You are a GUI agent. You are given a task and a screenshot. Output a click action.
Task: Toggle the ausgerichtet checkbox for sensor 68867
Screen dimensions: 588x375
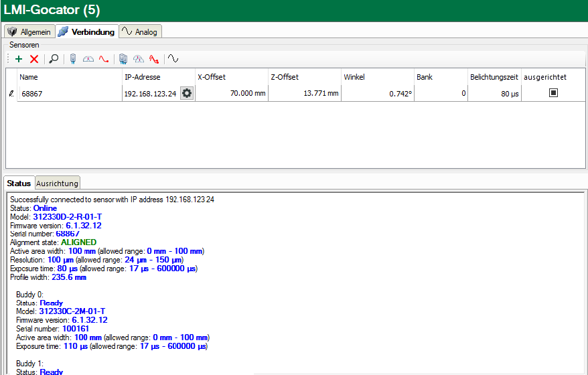(x=553, y=94)
